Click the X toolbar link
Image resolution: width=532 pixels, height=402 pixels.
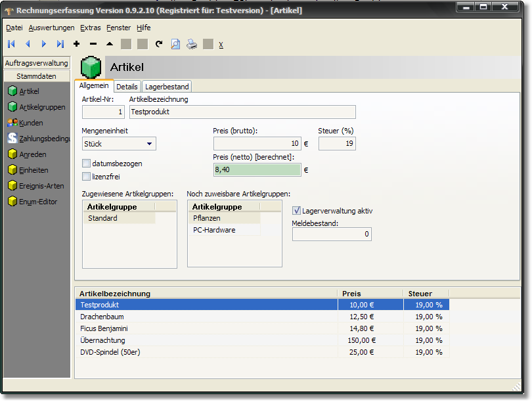(x=221, y=45)
